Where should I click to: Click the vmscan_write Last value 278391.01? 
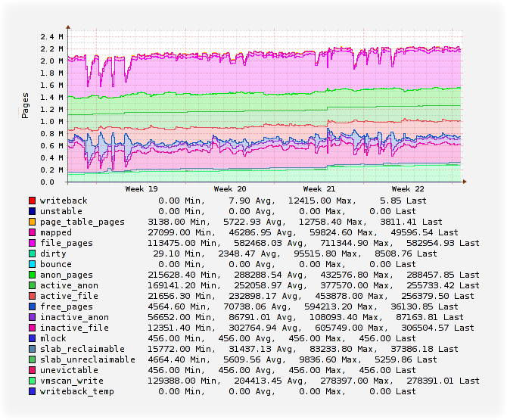pos(430,381)
